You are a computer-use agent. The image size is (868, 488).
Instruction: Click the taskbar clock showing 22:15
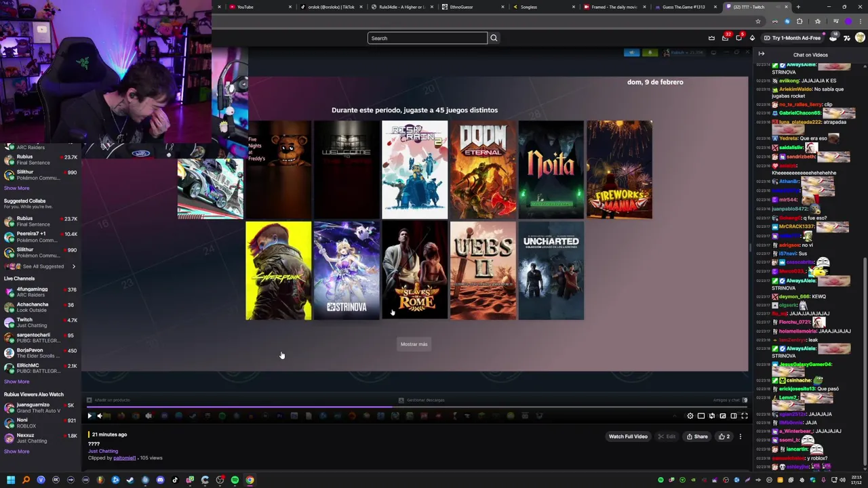tap(856, 480)
